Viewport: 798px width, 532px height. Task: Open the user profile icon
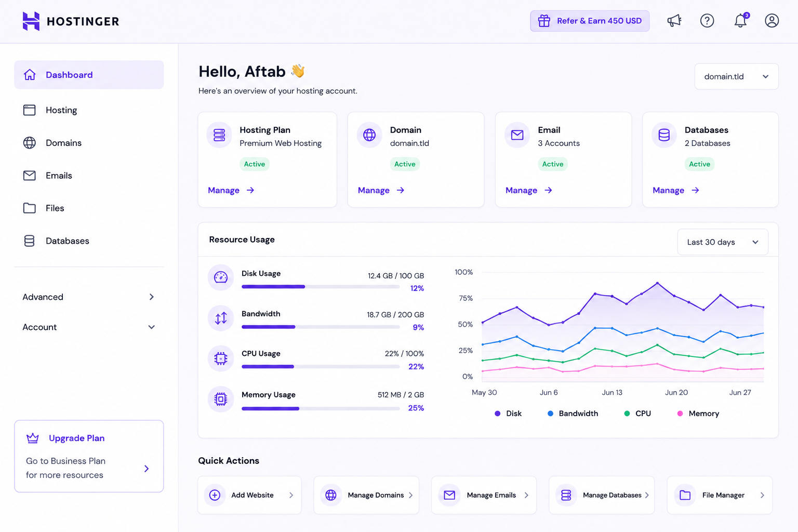(x=772, y=21)
